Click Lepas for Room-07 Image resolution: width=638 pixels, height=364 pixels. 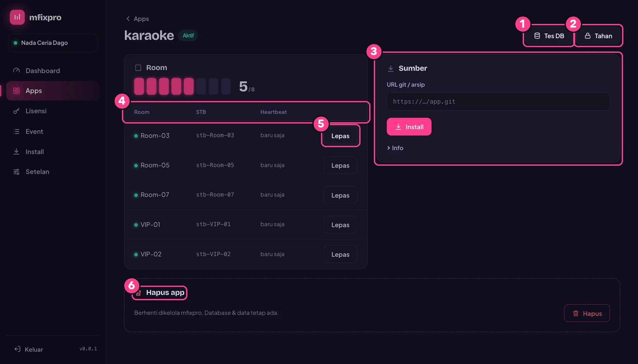[340, 195]
